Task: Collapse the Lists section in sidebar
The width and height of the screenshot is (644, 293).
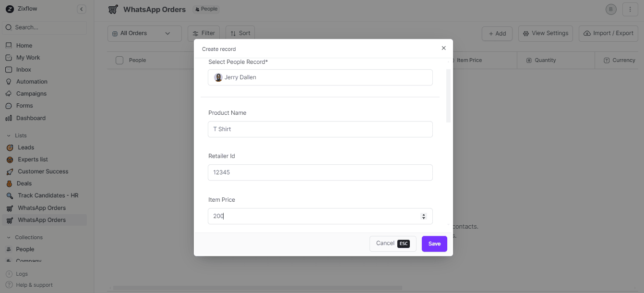Action: 8,135
